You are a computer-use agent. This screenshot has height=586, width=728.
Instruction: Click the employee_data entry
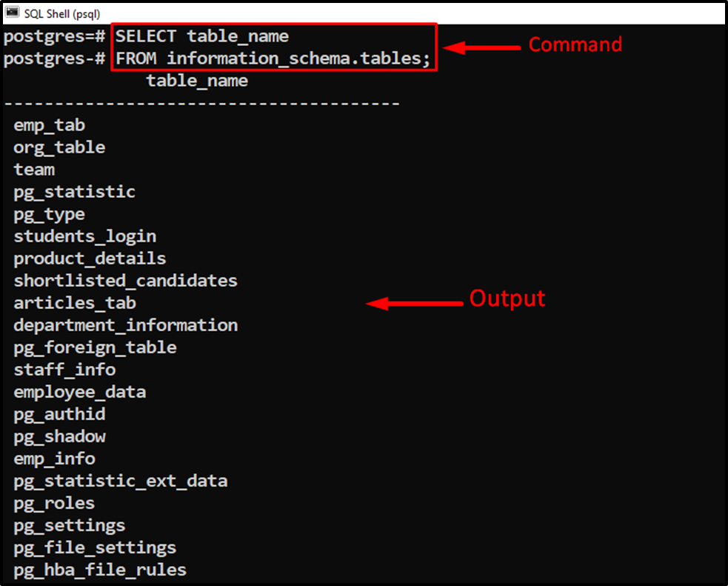pos(80,393)
